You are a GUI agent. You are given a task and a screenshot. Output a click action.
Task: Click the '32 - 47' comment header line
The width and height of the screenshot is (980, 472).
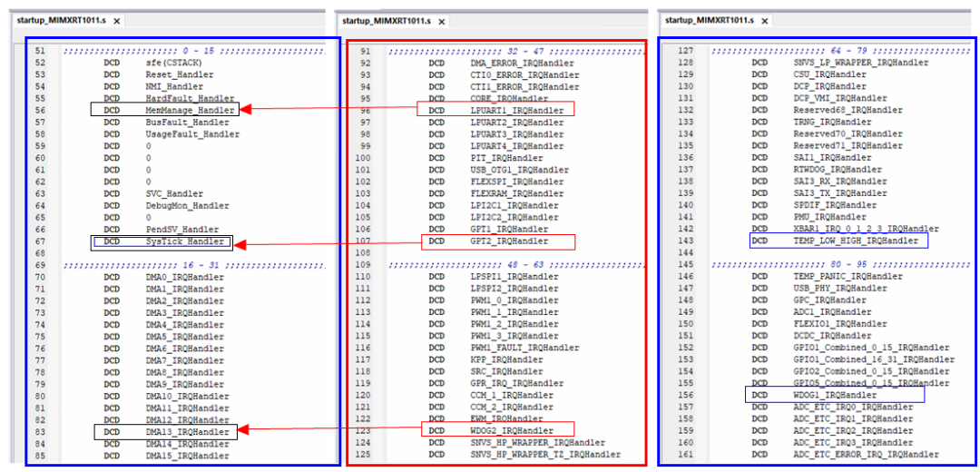[515, 51]
